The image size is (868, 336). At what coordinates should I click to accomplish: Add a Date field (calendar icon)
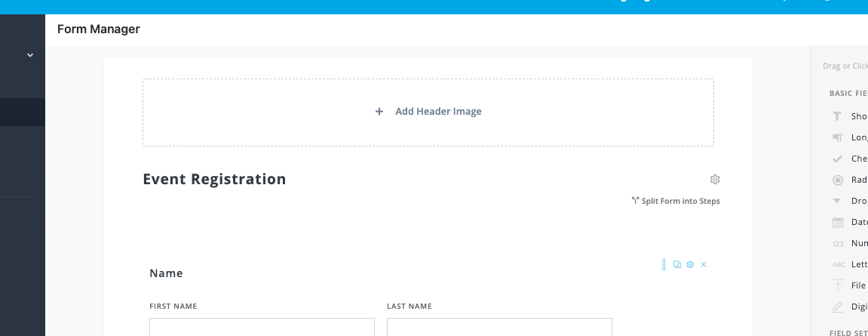848,222
